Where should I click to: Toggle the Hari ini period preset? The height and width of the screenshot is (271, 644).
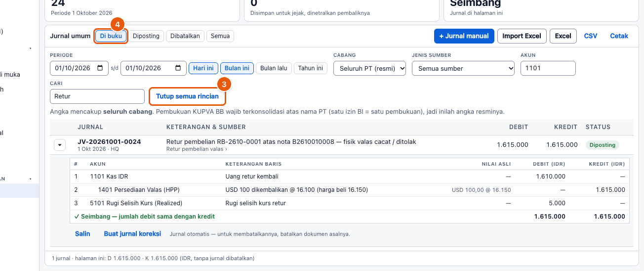(x=203, y=68)
